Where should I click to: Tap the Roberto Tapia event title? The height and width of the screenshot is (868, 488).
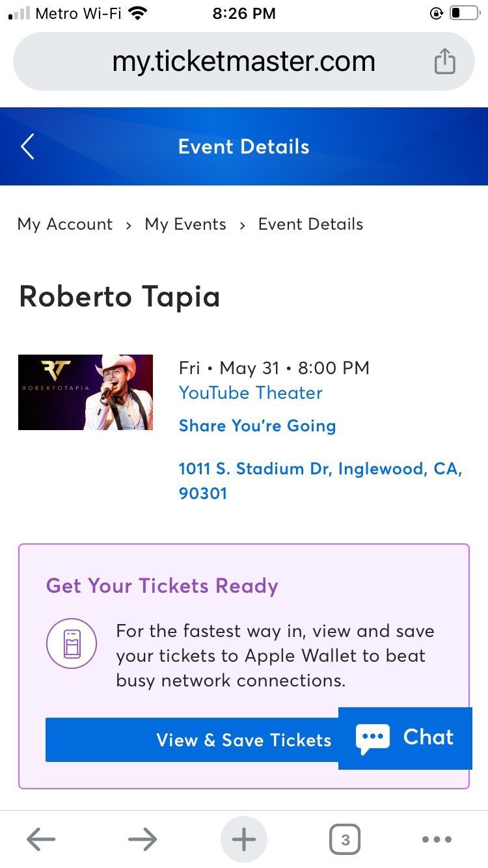pos(120,297)
